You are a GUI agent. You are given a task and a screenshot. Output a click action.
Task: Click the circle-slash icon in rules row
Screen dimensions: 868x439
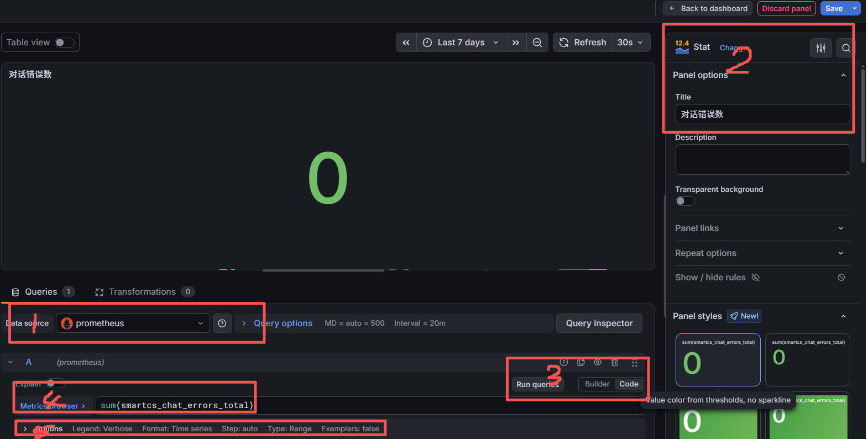pyautogui.click(x=841, y=278)
